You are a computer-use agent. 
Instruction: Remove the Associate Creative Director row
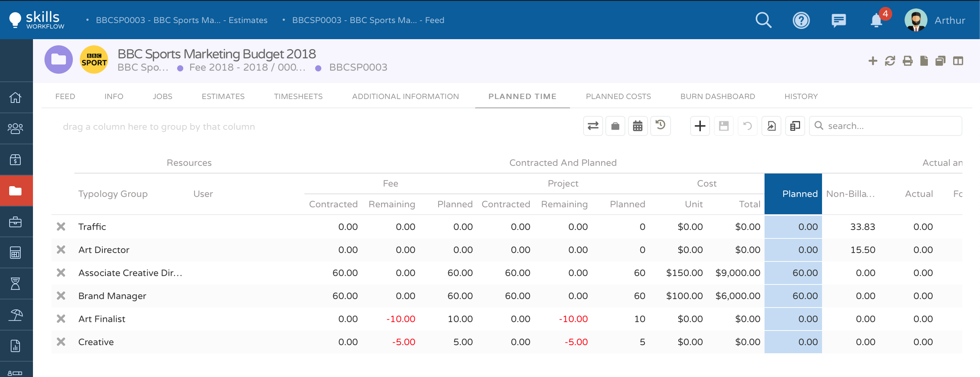tap(61, 273)
